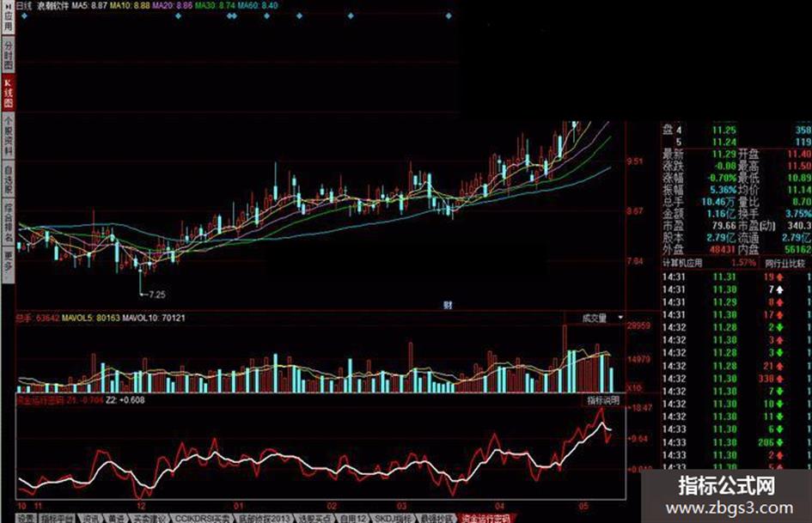Click the sell level 5 price 11.24
812x523 pixels.
pyautogui.click(x=723, y=142)
